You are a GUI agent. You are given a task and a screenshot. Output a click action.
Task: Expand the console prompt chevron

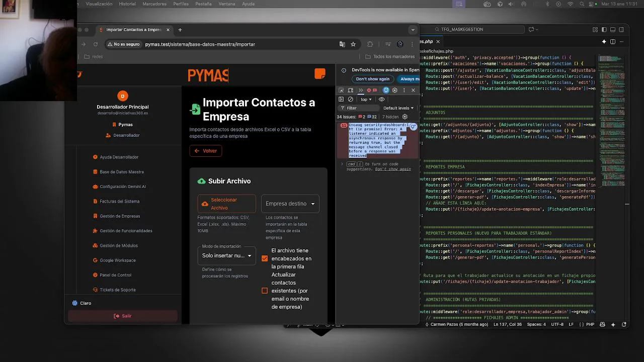coord(342,164)
